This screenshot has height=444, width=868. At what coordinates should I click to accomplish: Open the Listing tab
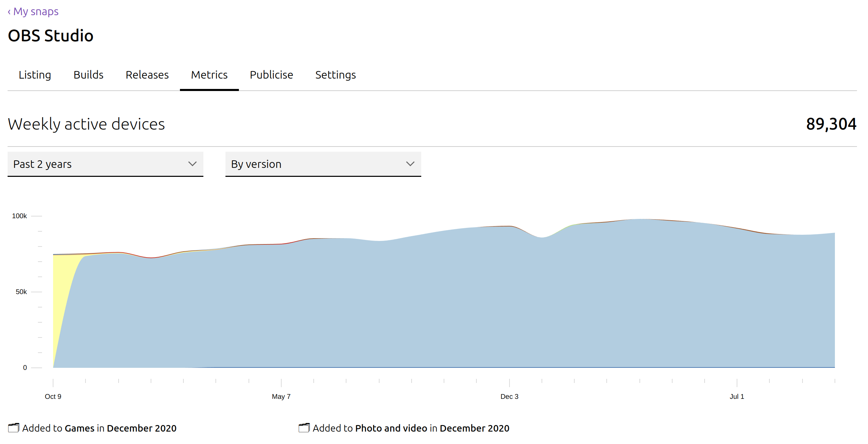pos(35,75)
